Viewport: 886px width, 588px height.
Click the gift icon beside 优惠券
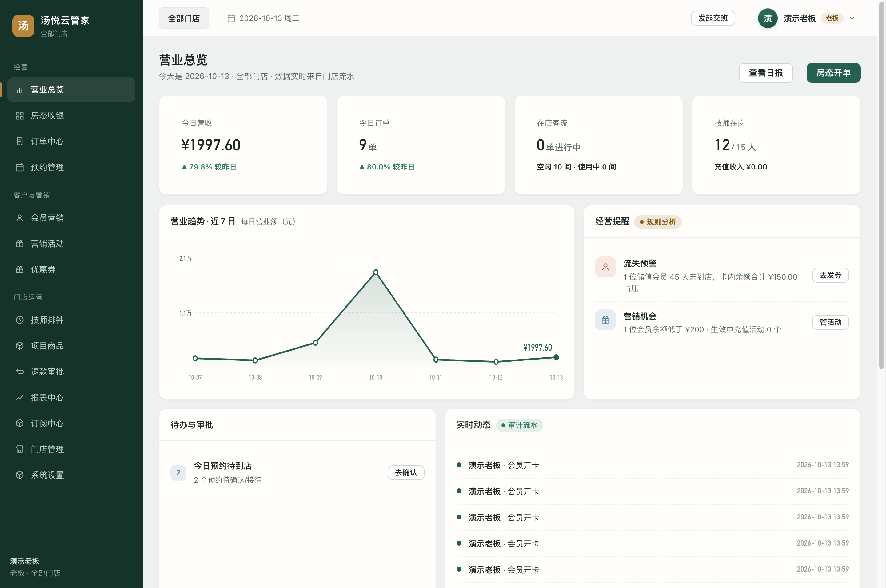pyautogui.click(x=19, y=270)
